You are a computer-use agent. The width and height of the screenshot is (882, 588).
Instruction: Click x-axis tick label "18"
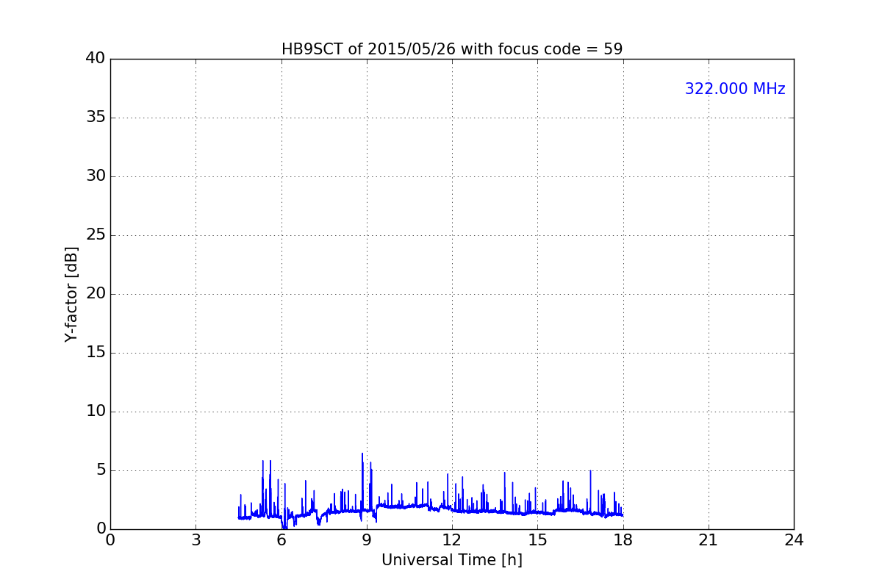click(x=623, y=540)
